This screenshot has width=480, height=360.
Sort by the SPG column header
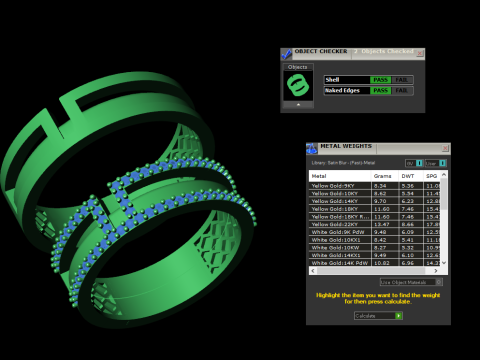point(432,176)
